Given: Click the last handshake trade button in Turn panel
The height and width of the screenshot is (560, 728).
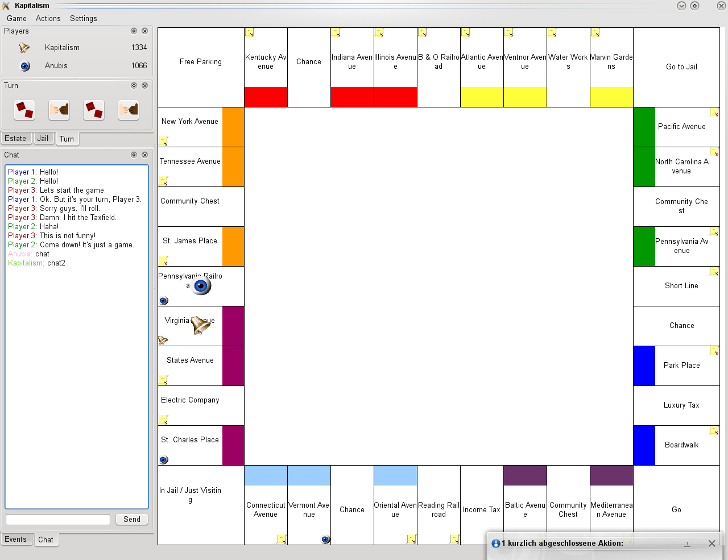Looking at the screenshot, I should click(129, 110).
